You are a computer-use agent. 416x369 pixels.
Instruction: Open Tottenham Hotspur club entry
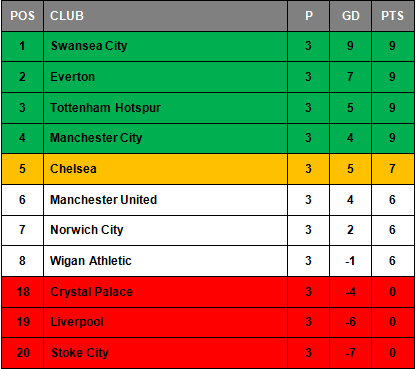coord(106,108)
